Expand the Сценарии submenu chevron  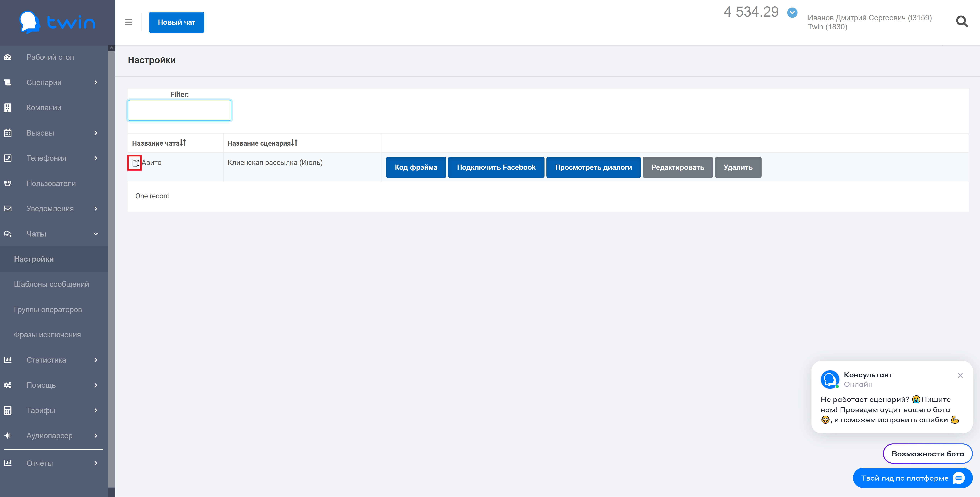point(96,83)
